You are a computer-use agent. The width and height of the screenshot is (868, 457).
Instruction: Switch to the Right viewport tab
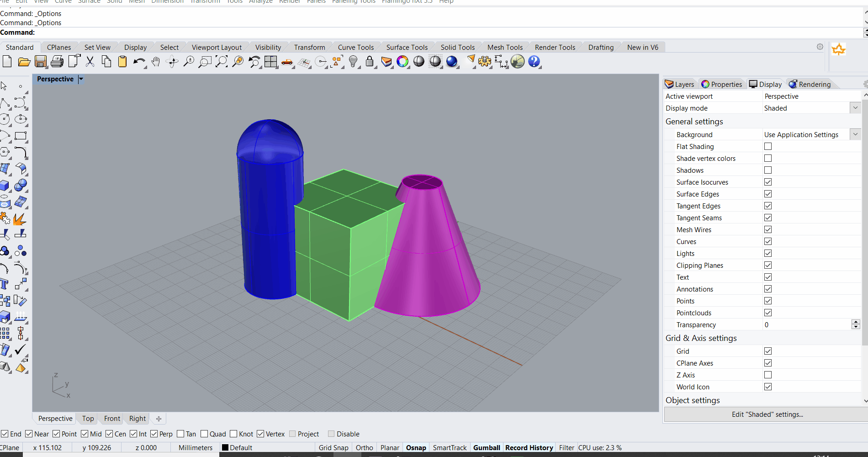coord(137,419)
